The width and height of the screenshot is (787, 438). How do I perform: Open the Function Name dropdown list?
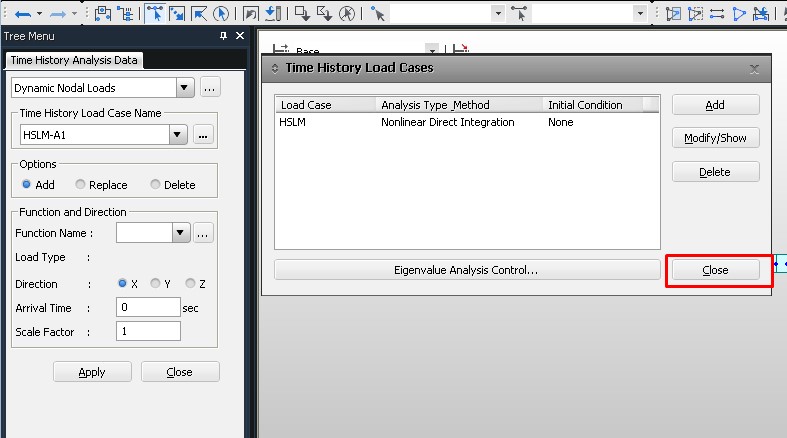pos(180,233)
